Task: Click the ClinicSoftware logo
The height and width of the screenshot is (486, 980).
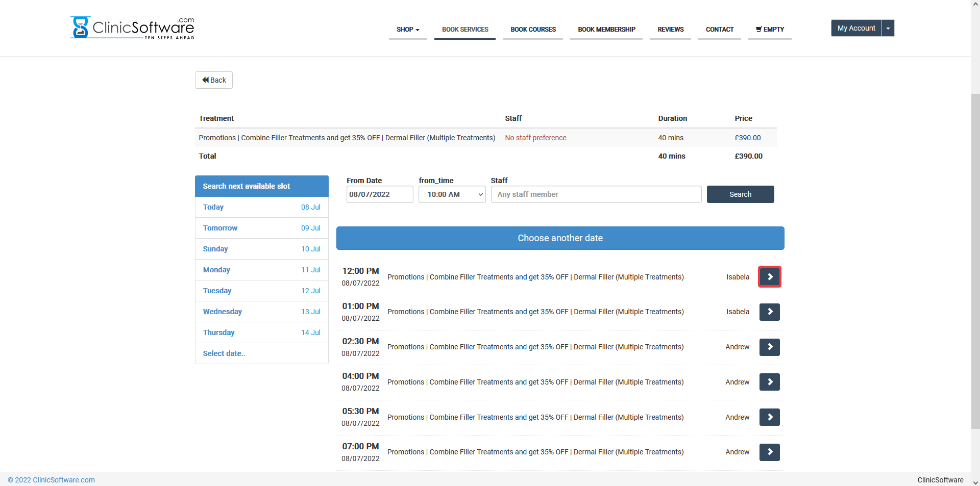Action: click(x=132, y=28)
